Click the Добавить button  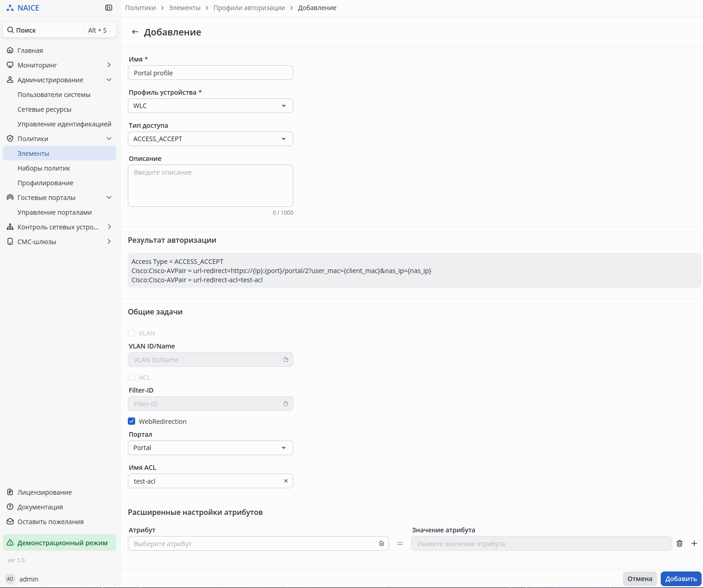tap(681, 579)
